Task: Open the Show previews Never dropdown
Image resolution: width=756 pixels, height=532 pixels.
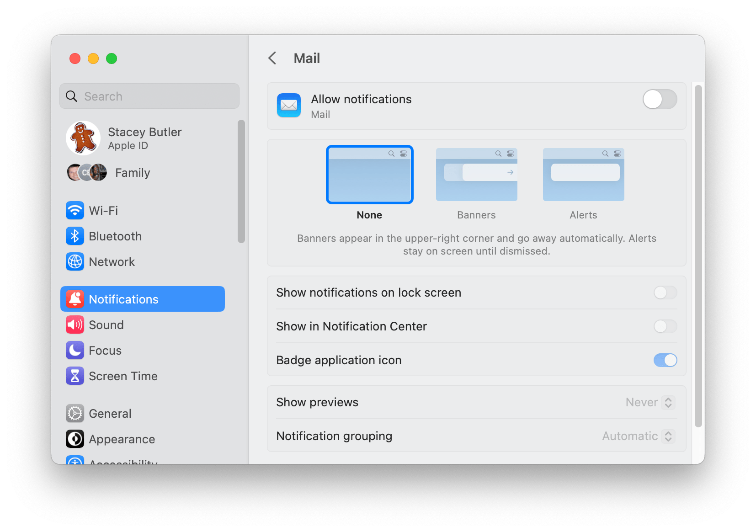Action: pyautogui.click(x=650, y=402)
